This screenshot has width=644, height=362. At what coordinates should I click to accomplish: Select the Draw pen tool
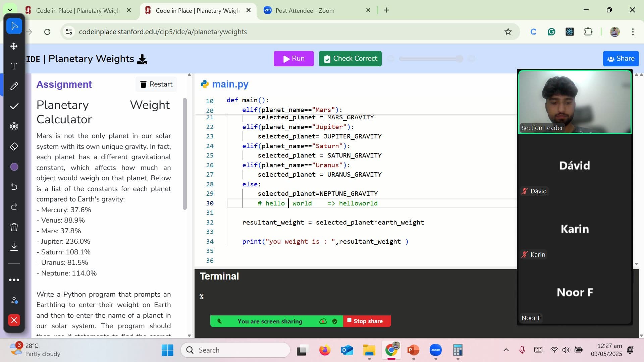[x=14, y=86]
